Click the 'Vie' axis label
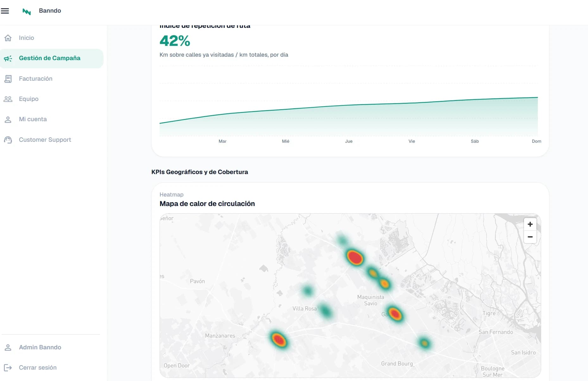588x381 pixels. pyautogui.click(x=412, y=141)
